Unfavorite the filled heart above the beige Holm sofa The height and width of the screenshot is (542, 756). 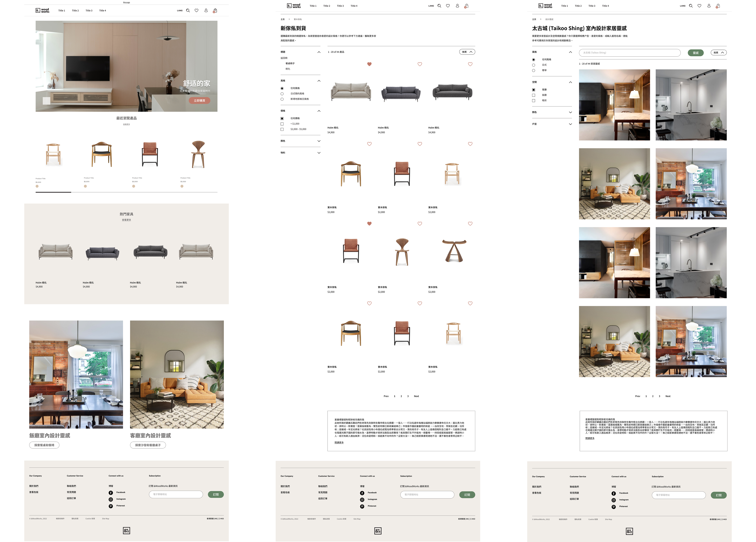pos(369,64)
